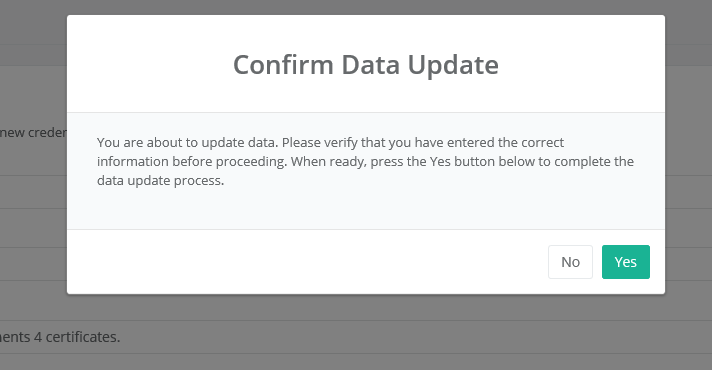Viewport: 712px width, 370px height.
Task: Click the word Confirm in the title
Action: coord(283,65)
